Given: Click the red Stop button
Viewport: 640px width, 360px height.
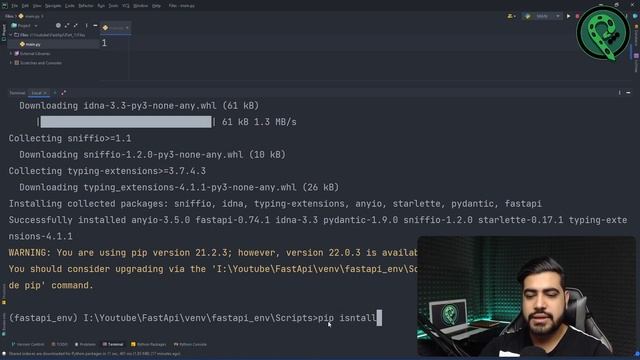Looking at the screenshot, I should pos(577,16).
